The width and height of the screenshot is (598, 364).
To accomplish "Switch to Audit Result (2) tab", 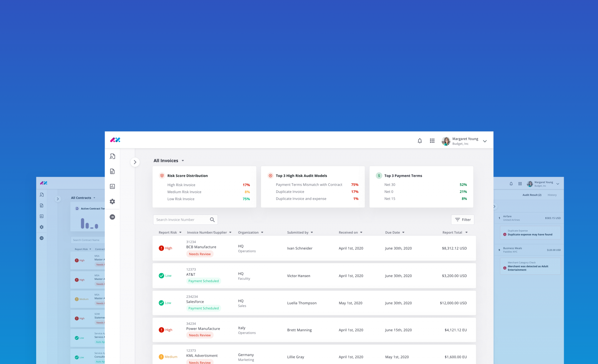I will click(x=532, y=195).
